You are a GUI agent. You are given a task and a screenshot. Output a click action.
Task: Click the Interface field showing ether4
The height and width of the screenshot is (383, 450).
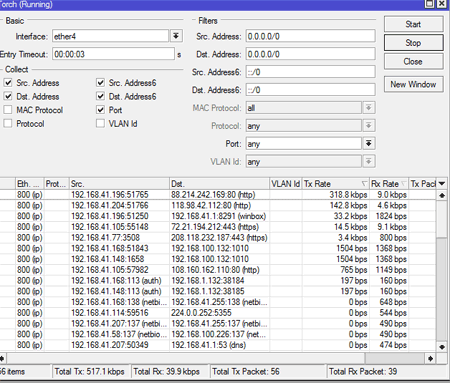coord(110,36)
